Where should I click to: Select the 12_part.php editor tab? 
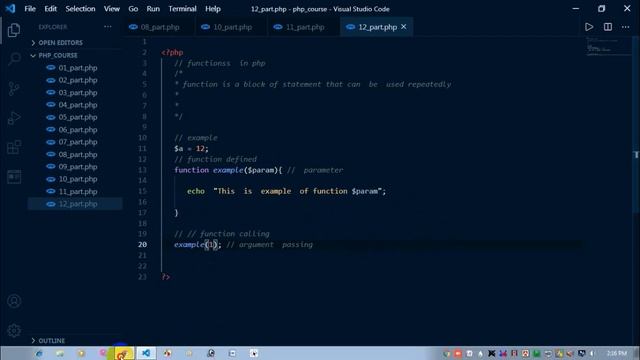[x=376, y=27]
